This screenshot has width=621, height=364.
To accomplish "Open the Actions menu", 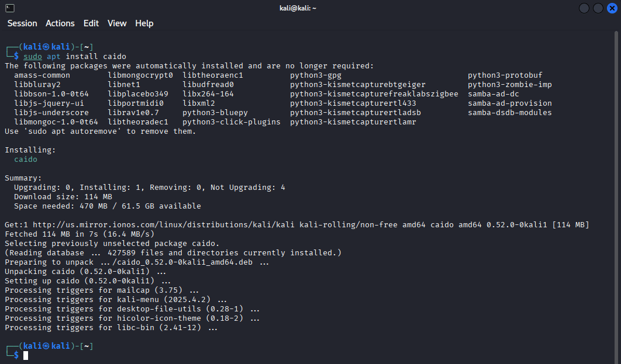I will coord(60,23).
